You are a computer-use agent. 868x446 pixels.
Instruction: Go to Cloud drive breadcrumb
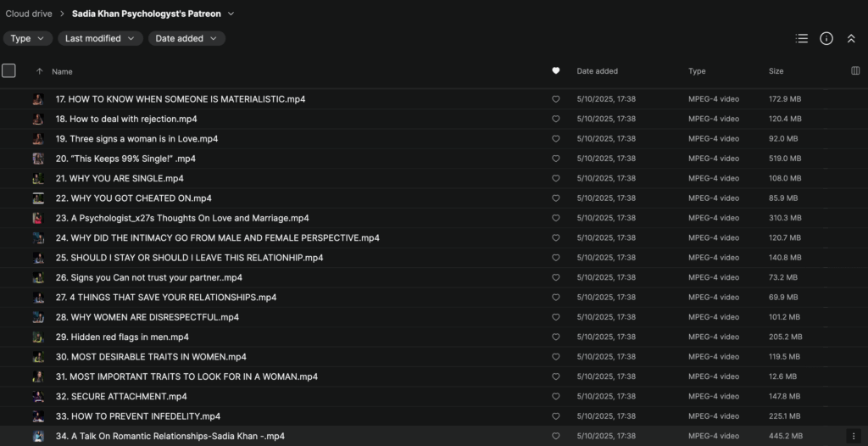click(x=31, y=14)
